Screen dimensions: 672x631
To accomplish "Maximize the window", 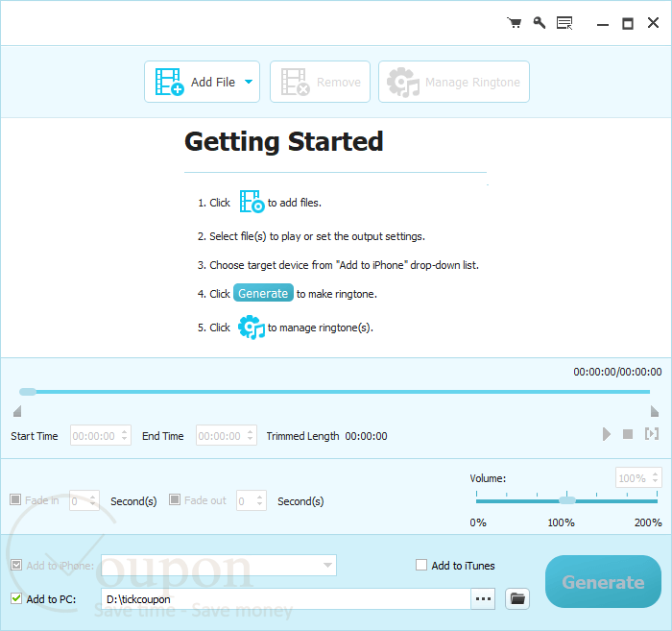I will click(x=628, y=24).
